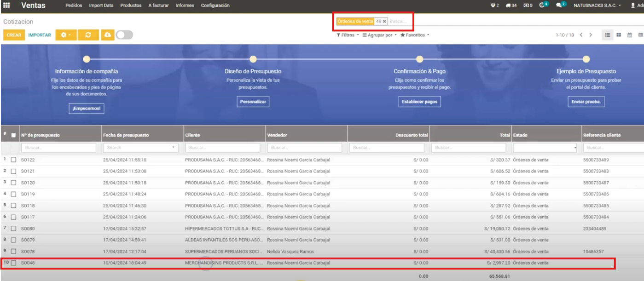
Task: Click the CREAR button
Action: tap(14, 35)
